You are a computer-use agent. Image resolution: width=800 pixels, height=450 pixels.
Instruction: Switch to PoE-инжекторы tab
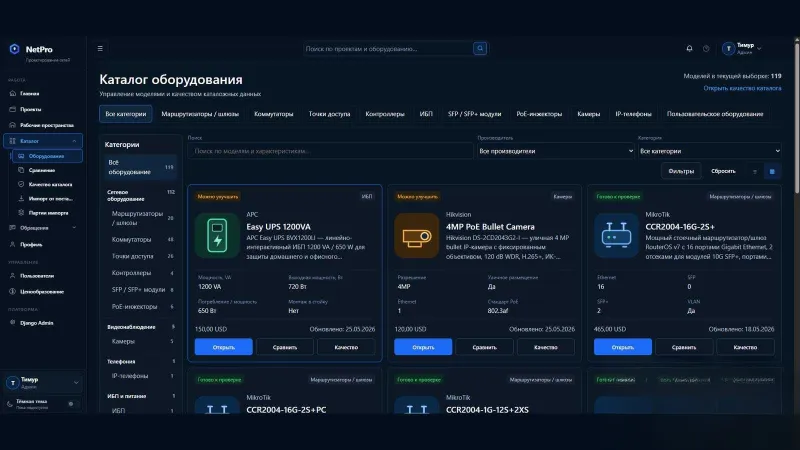(539, 114)
